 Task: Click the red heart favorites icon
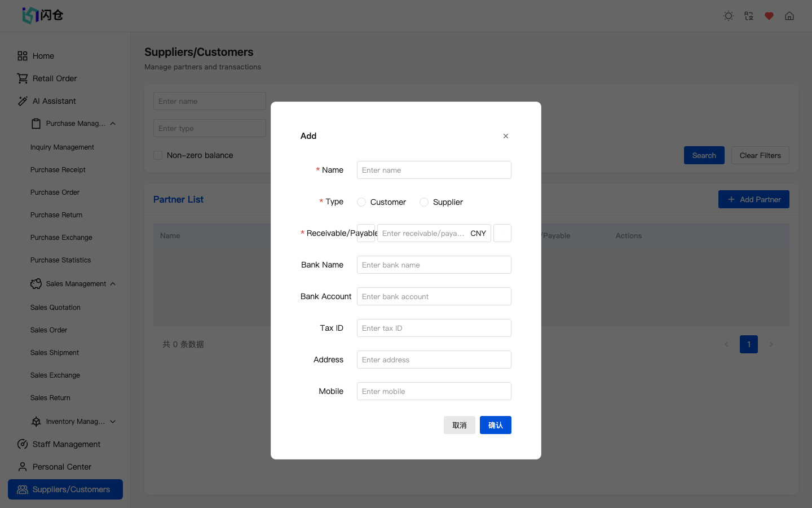click(769, 16)
